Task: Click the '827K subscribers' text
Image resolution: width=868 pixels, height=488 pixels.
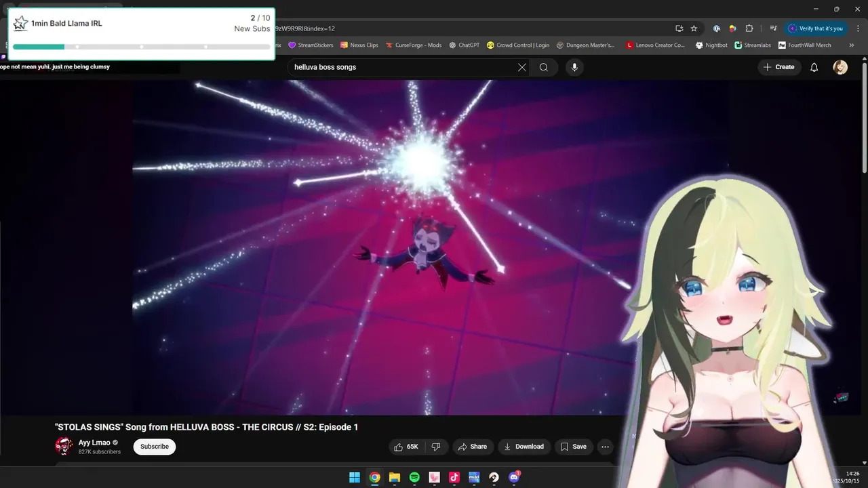Action: (100, 451)
